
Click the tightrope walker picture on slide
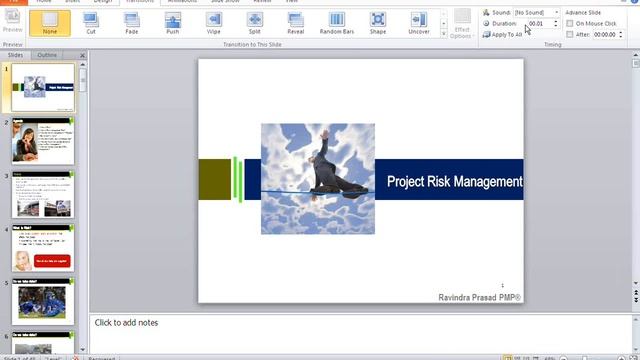(x=318, y=179)
